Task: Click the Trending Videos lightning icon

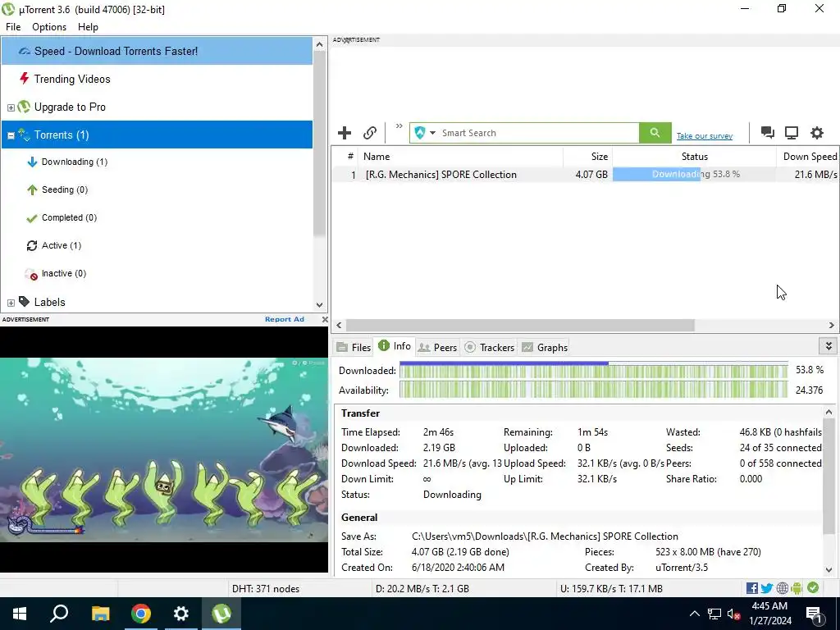Action: pyautogui.click(x=24, y=79)
